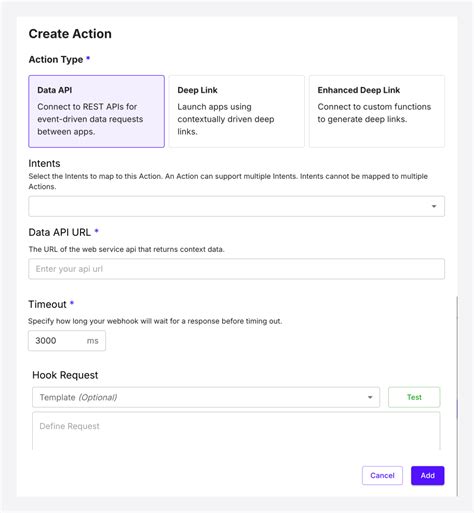Focus the Define Request text area

pos(236,431)
